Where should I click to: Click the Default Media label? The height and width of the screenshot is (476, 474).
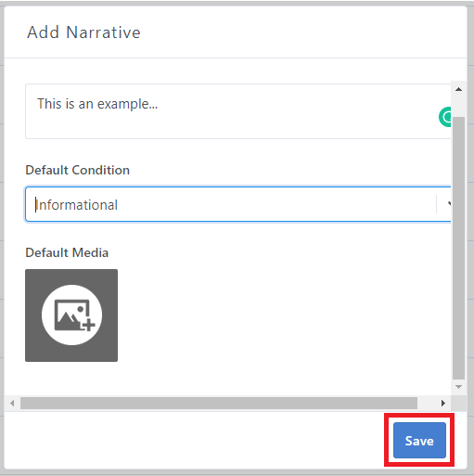pyautogui.click(x=67, y=252)
